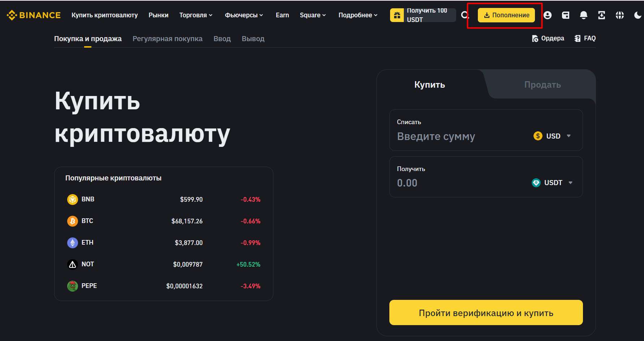The width and height of the screenshot is (644, 341).
Task: Click the Пополнение deposit button
Action: click(506, 15)
